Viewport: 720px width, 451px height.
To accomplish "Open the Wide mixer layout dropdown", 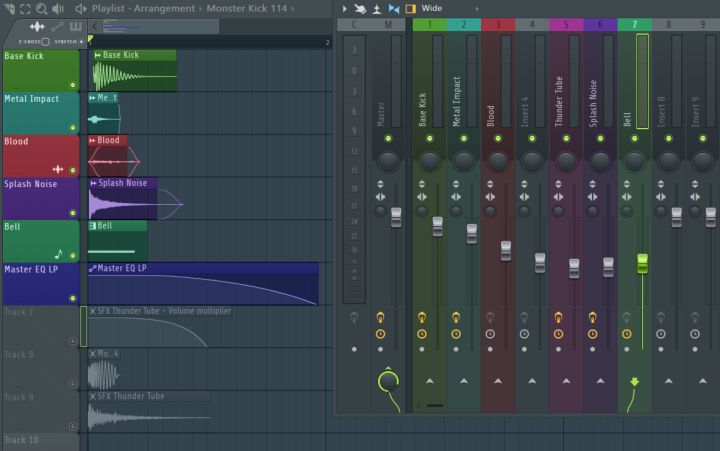I will [432, 8].
